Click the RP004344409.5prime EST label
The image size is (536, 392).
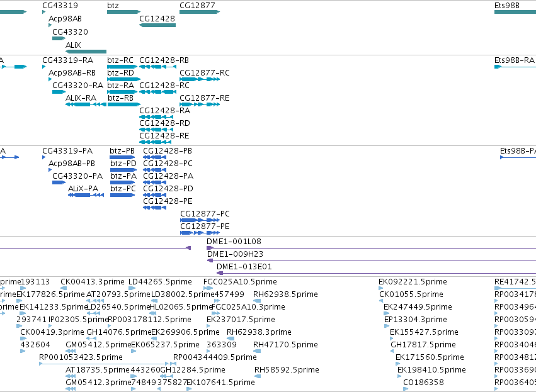[x=215, y=357]
